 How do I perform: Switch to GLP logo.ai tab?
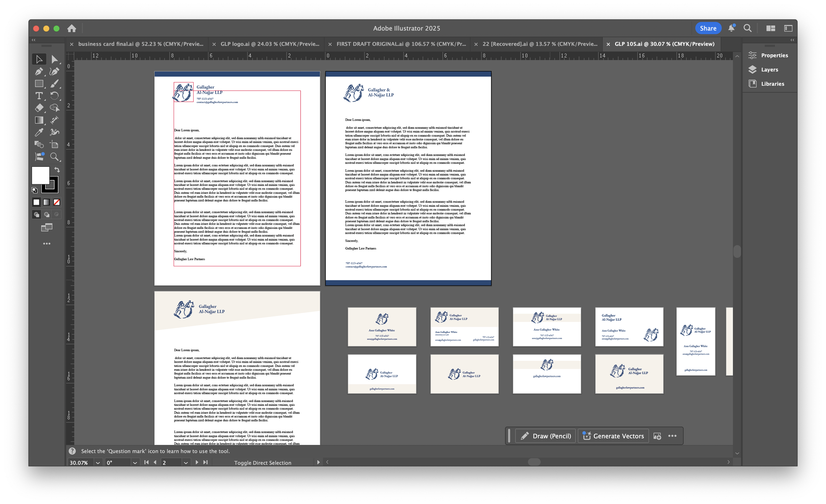(x=270, y=44)
